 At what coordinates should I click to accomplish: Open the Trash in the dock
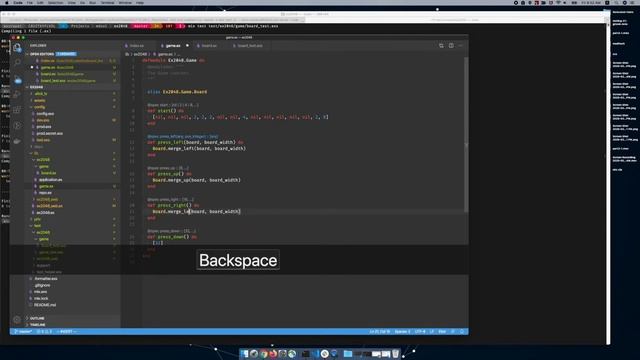pyautogui.click(x=396, y=353)
